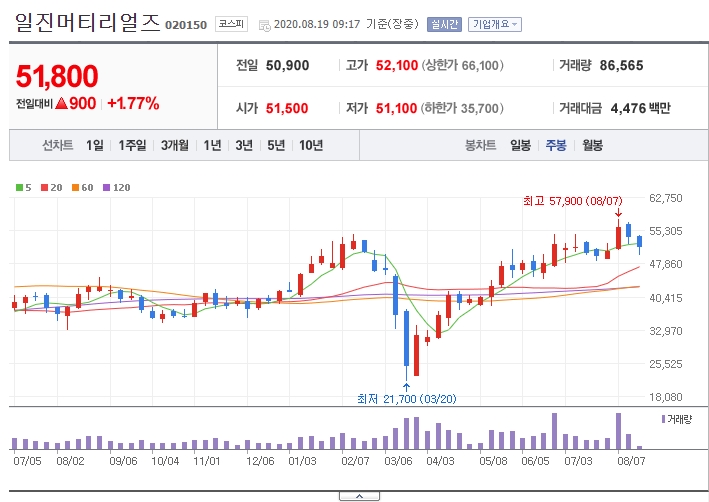Image resolution: width=709 pixels, height=502 pixels.
Task: Click the 코스피 market label
Action: (231, 24)
